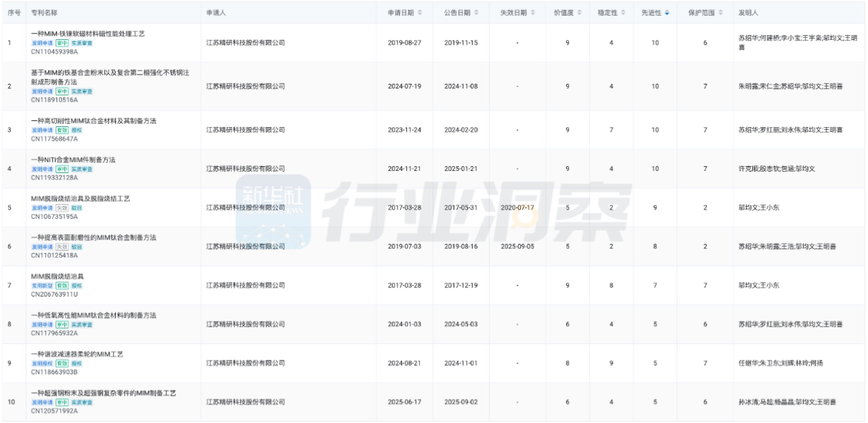Screen dimensions: 868x423
Task: Click the 稳定性 value 9 in row 9
Action: pos(611,363)
